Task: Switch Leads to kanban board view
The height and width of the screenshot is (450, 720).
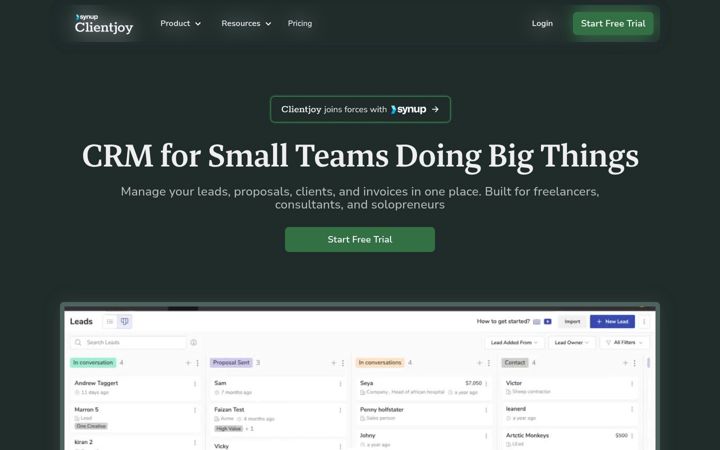Action: click(124, 321)
